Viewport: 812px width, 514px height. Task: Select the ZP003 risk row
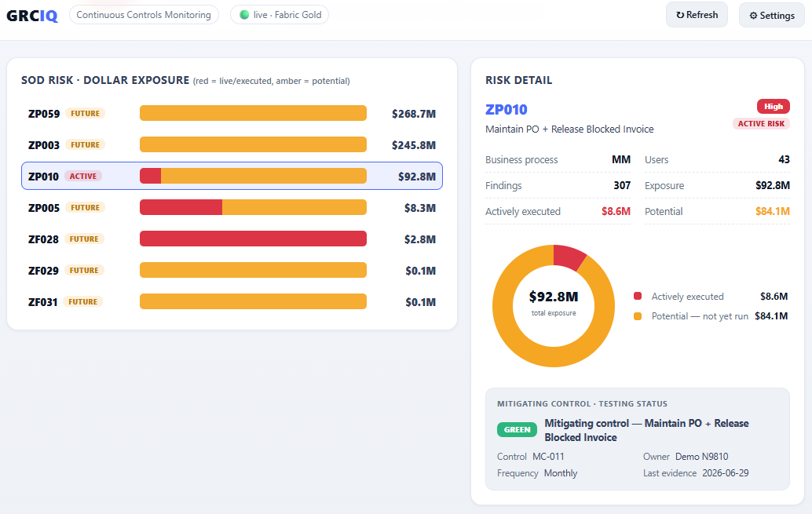point(232,145)
